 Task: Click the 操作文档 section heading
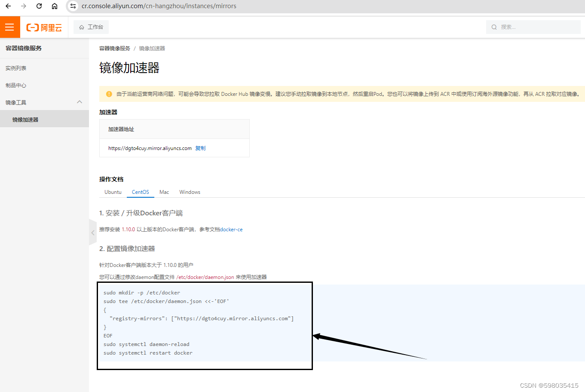(111, 179)
